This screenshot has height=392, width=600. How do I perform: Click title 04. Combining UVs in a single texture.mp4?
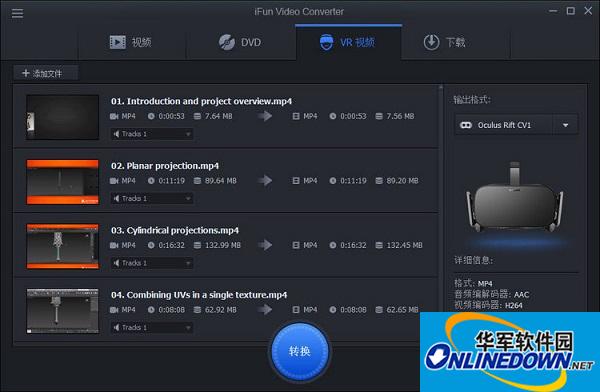(199, 295)
